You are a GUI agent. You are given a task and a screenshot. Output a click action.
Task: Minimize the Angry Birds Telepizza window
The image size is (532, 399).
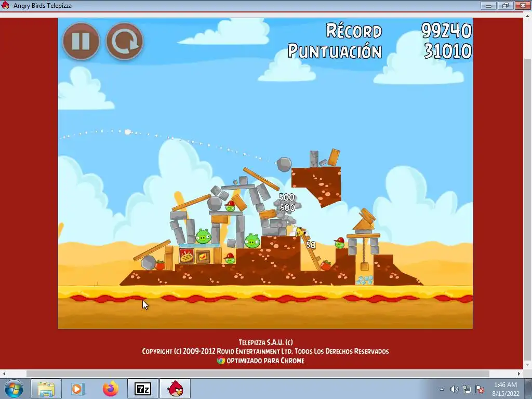click(489, 5)
